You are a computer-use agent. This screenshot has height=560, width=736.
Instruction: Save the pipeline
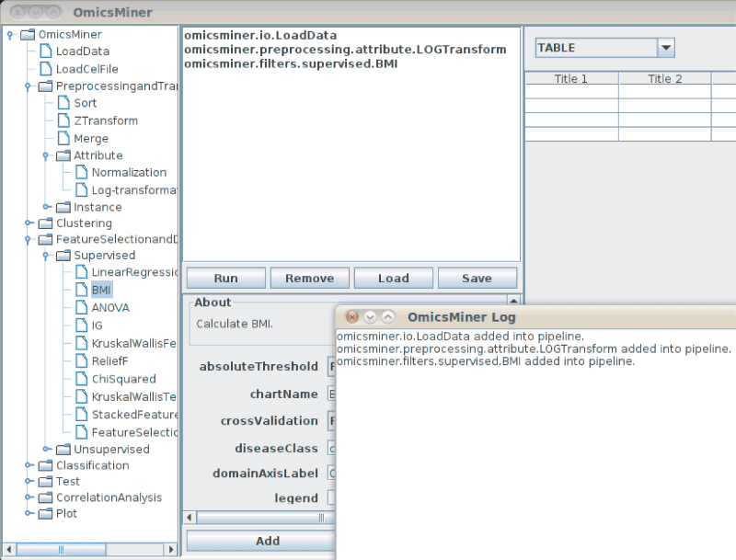point(477,278)
